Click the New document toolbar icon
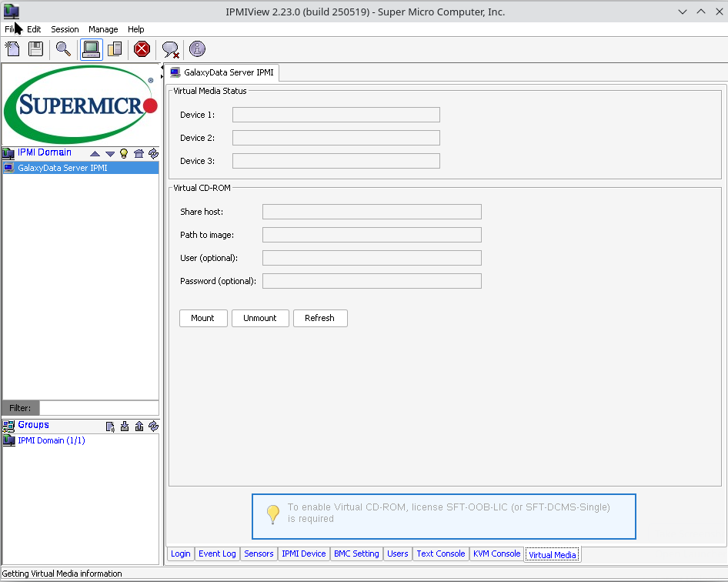 pos(13,48)
